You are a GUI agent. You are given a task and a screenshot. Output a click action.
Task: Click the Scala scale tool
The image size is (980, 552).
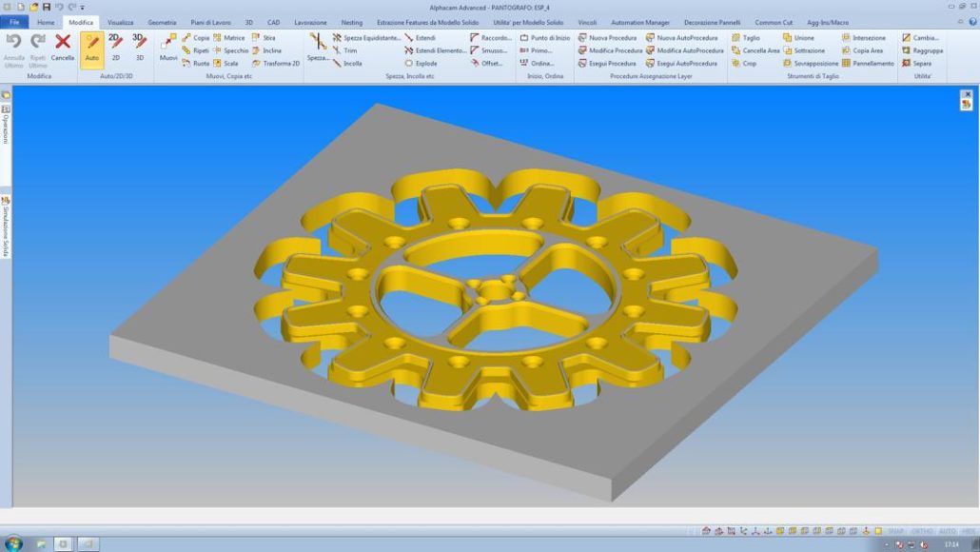[225, 63]
